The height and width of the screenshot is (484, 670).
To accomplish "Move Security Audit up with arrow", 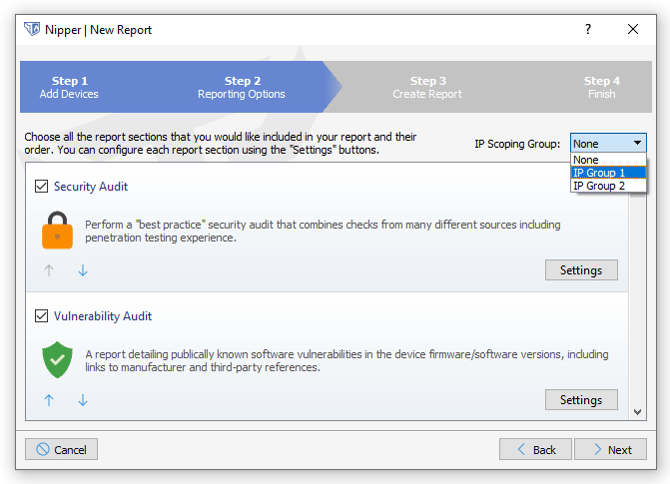I will pyautogui.click(x=49, y=270).
